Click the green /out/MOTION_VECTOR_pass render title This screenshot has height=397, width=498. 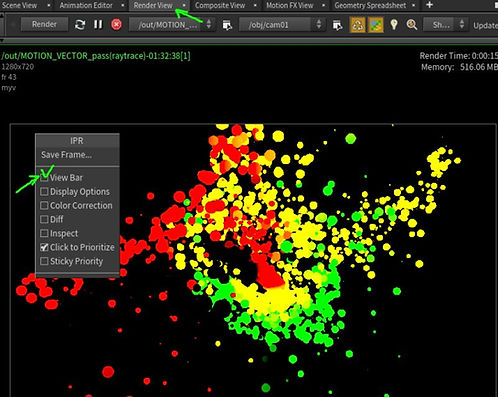[x=96, y=56]
